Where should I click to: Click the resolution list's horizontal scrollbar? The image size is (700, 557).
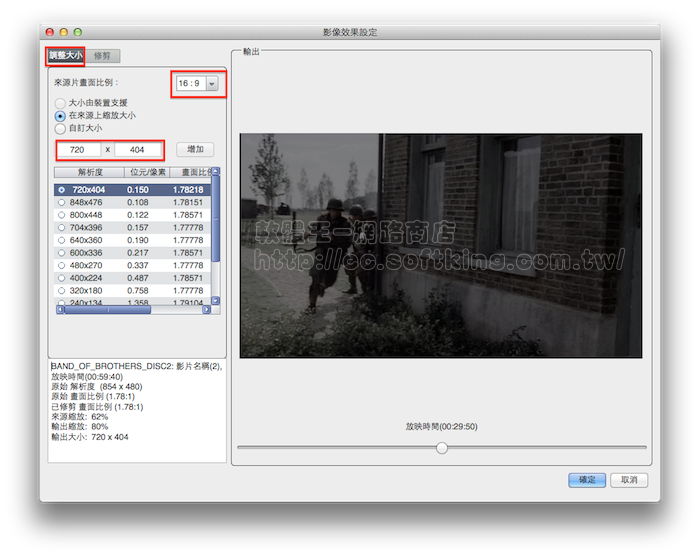pyautogui.click(x=108, y=310)
